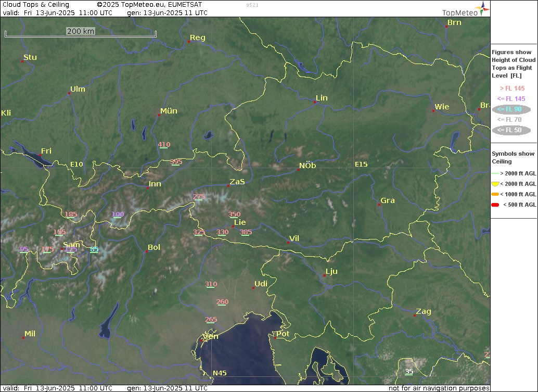
Task: Click the cloud top figure 185
Action: 71,214
